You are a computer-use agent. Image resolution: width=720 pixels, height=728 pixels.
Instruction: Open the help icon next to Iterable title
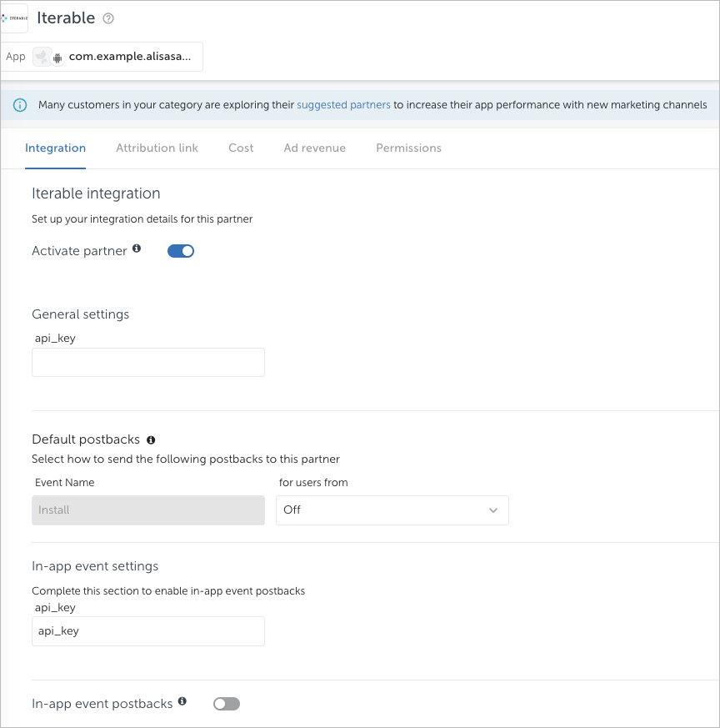tap(108, 18)
